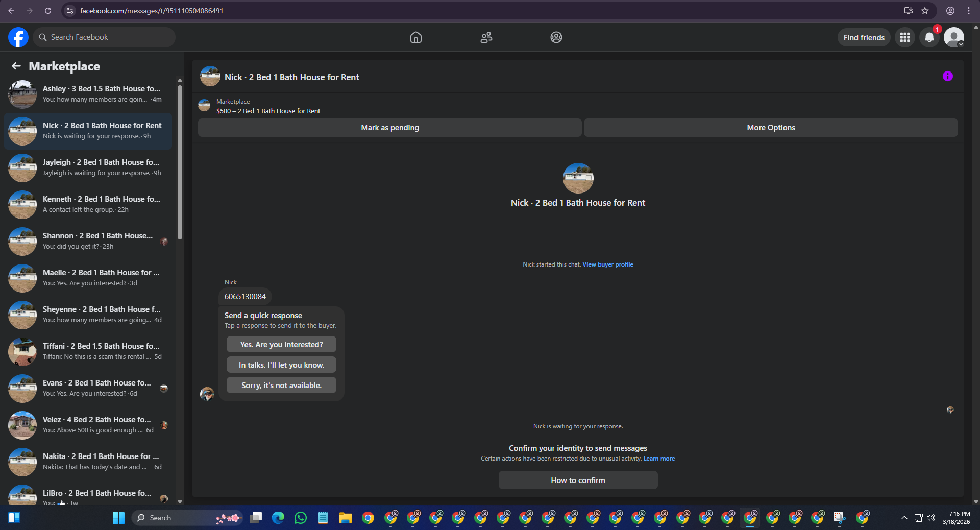Open the Groups icon in top navigation

tap(556, 37)
